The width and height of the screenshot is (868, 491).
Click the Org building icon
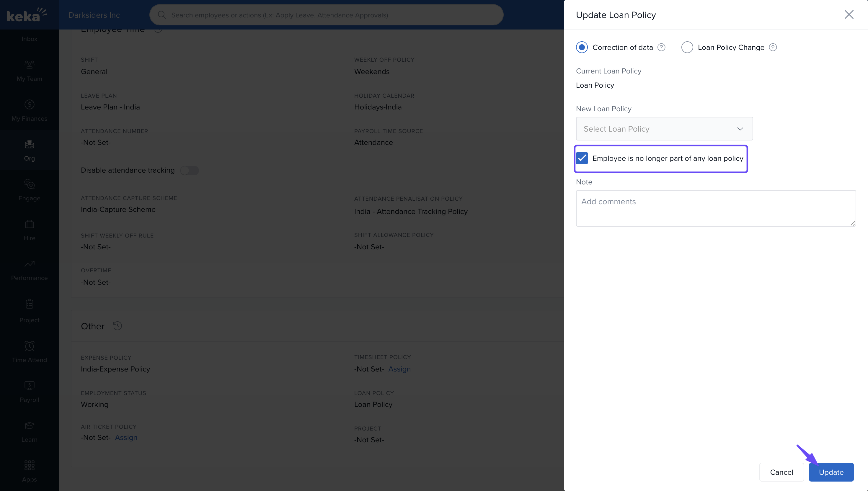click(x=29, y=144)
